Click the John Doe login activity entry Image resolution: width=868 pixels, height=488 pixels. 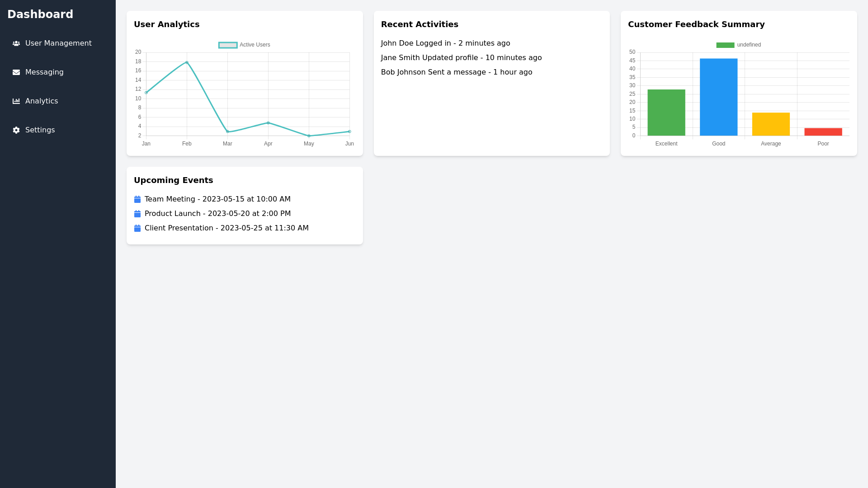click(x=445, y=43)
